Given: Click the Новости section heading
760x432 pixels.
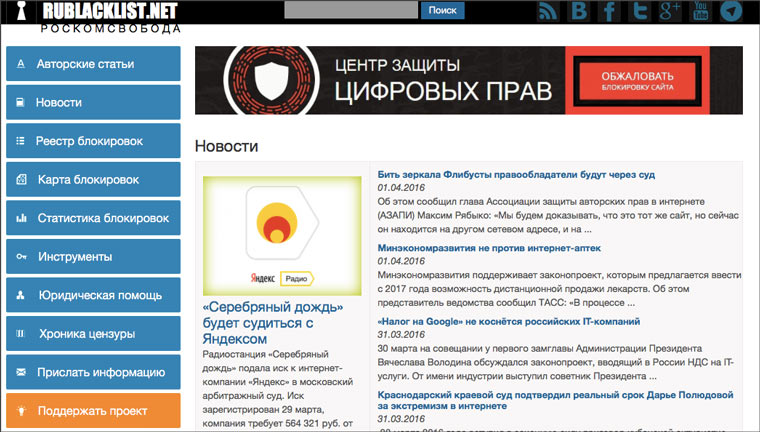Looking at the screenshot, I should pyautogui.click(x=226, y=146).
